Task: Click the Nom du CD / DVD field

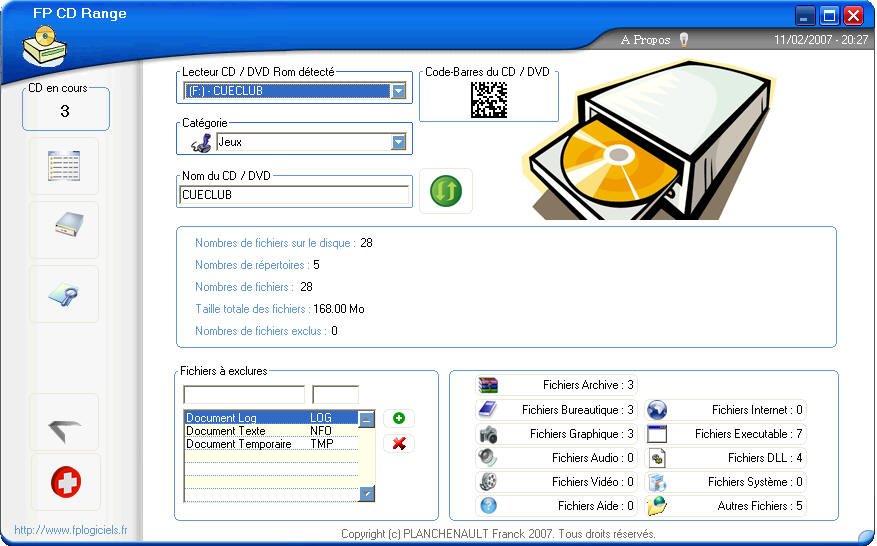Action: click(294, 195)
